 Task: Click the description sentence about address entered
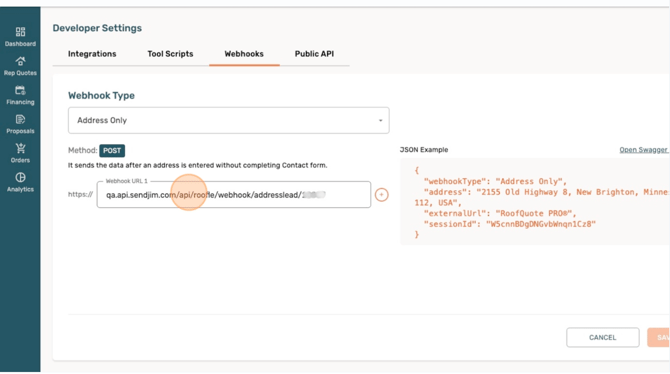[197, 165]
